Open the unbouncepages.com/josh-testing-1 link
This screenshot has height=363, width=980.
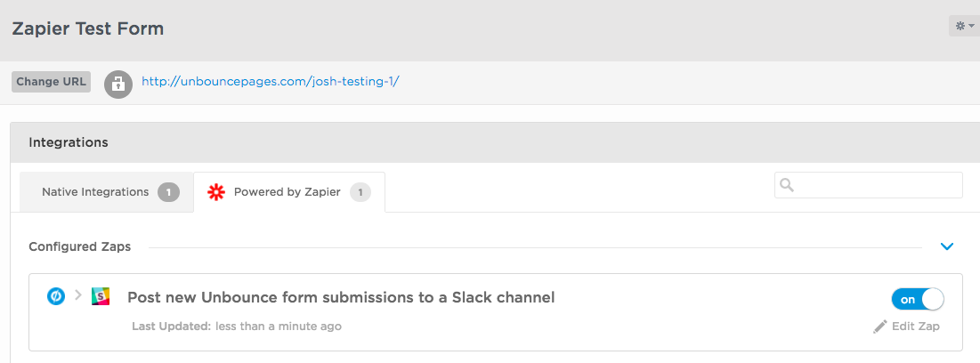pyautogui.click(x=271, y=81)
